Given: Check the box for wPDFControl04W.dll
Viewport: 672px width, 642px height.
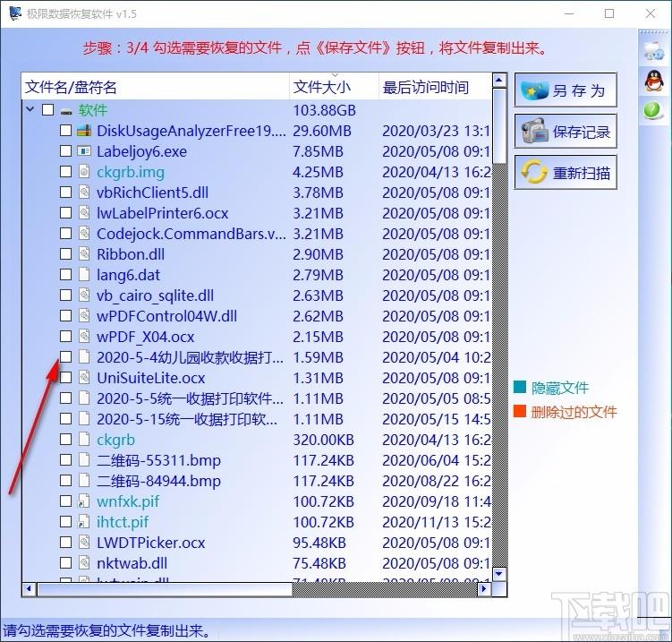Looking at the screenshot, I should pyautogui.click(x=65, y=316).
